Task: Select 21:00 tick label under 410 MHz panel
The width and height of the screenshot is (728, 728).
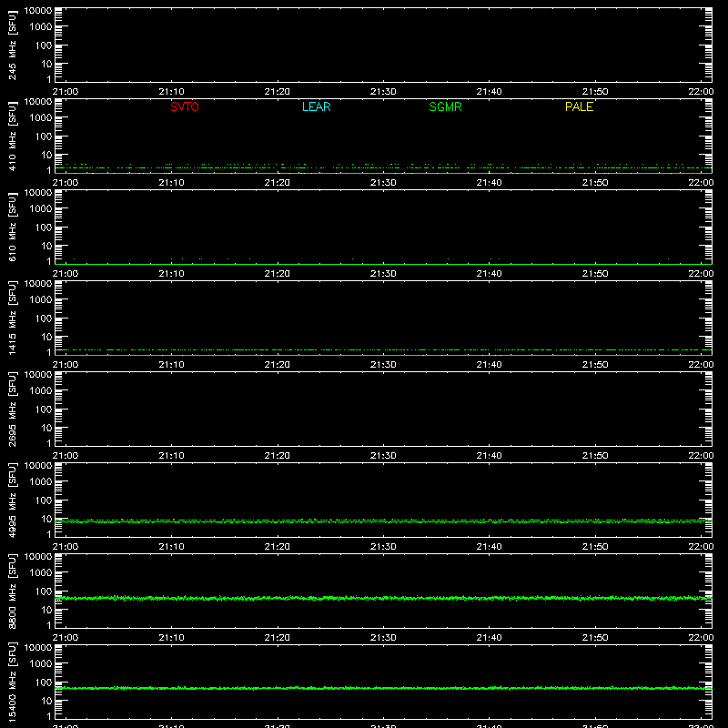Action: [66, 183]
